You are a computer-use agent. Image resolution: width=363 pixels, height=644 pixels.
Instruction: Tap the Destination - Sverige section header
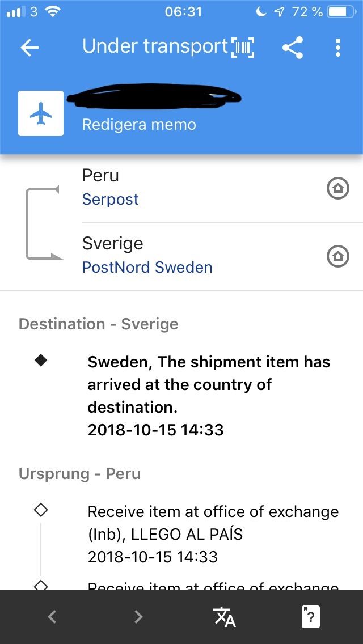tap(99, 324)
